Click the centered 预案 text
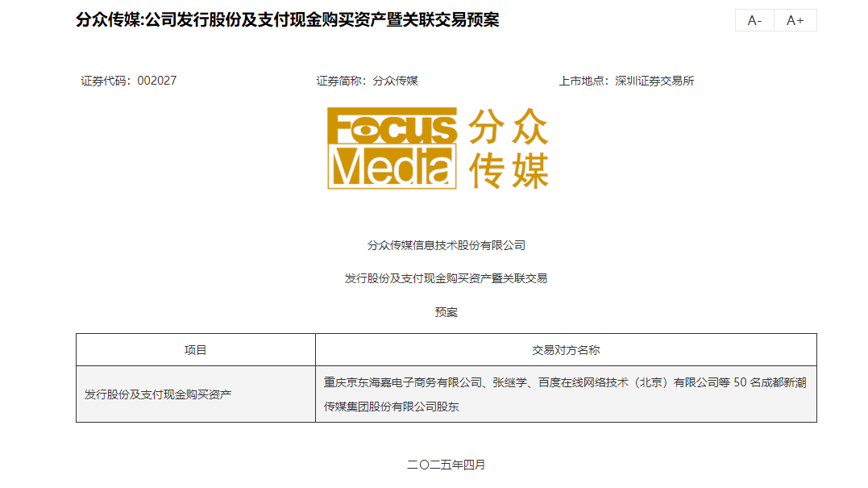 pyautogui.click(x=446, y=312)
